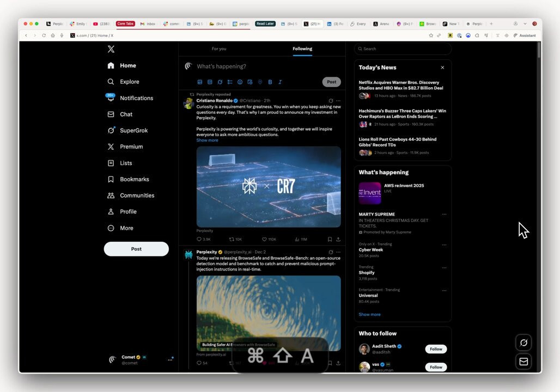Reply to the Cristiano Ronaldo post
This screenshot has height=392, width=560.
tap(204, 240)
